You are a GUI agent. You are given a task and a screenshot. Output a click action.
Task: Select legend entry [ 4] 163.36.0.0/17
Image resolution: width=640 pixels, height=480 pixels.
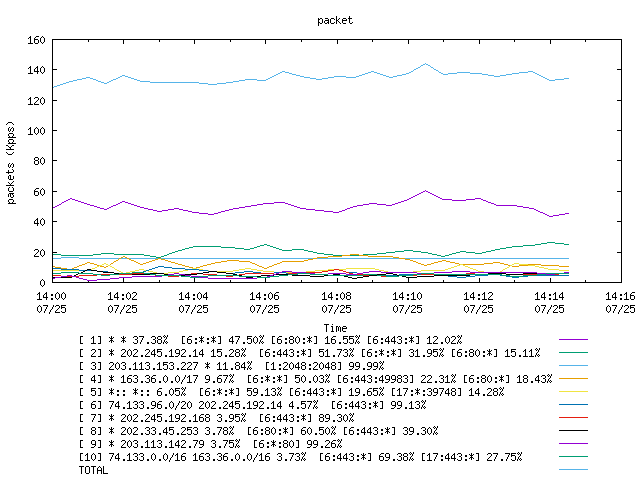click(159, 379)
